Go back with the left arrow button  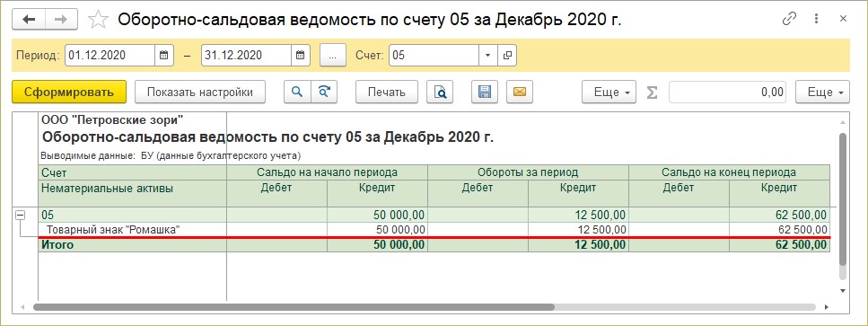(29, 20)
